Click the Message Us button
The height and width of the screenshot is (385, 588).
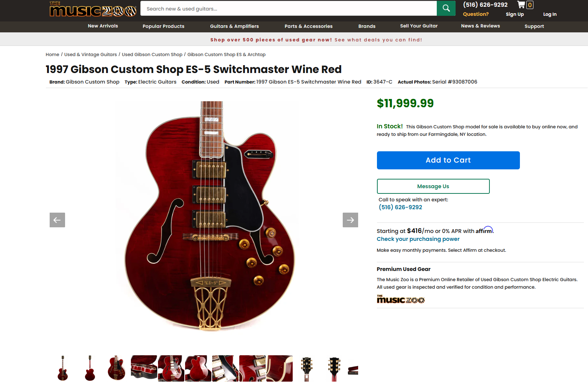(433, 186)
